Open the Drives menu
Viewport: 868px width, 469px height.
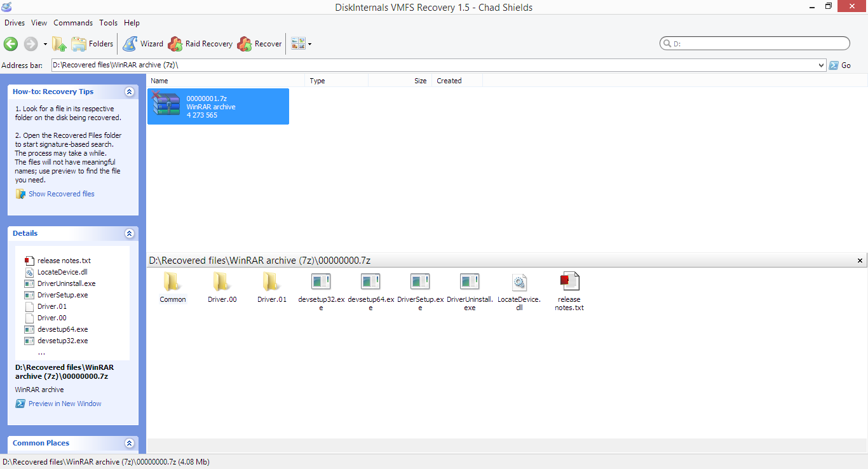coord(15,23)
